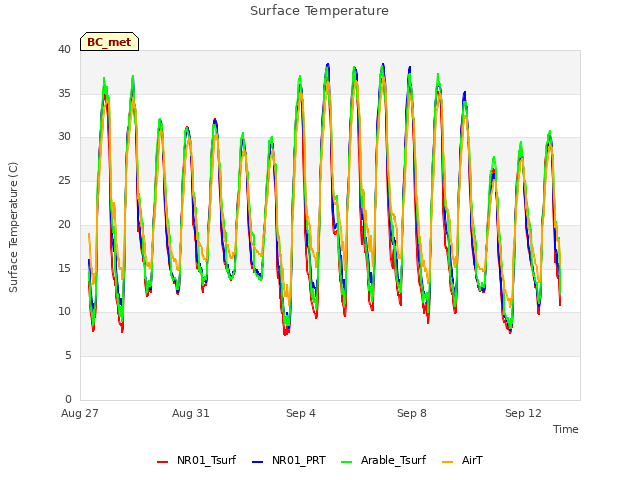Click the Sep 12 date tick

pyautogui.click(x=523, y=413)
